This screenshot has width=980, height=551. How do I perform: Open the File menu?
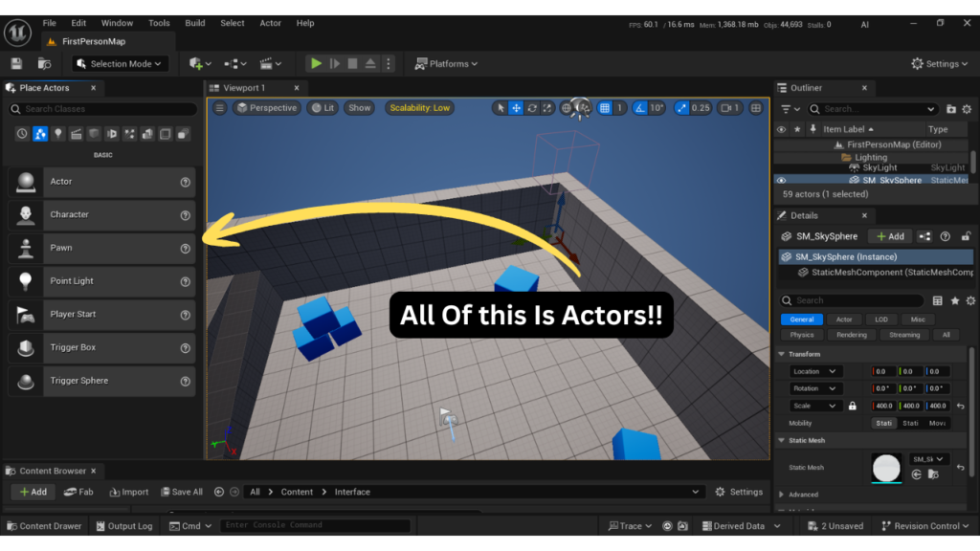(50, 23)
